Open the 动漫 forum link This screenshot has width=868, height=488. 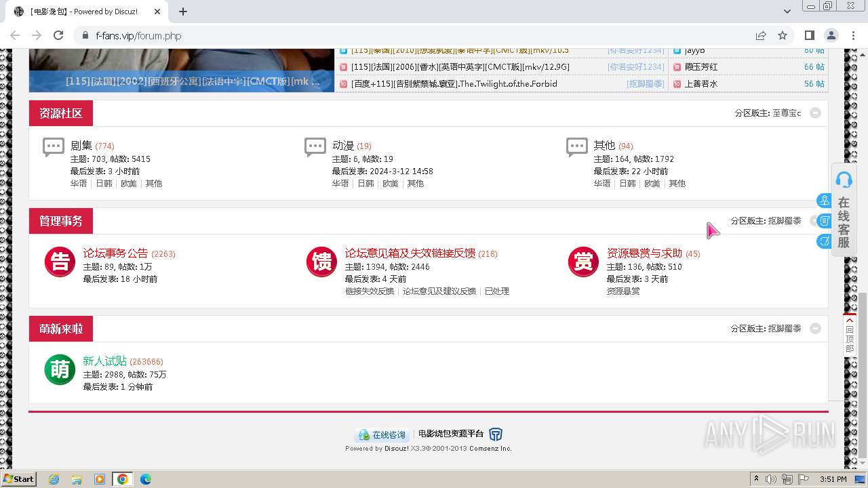tap(343, 146)
